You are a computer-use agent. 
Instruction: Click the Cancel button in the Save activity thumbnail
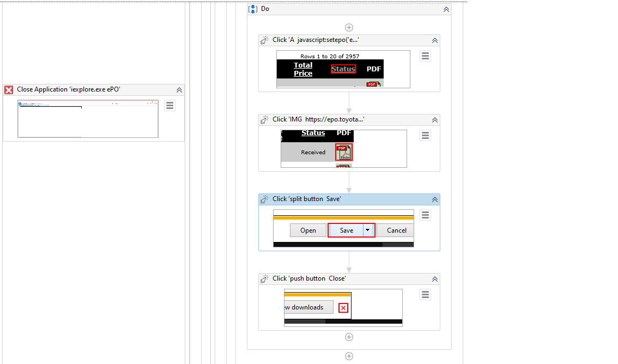tap(395, 230)
